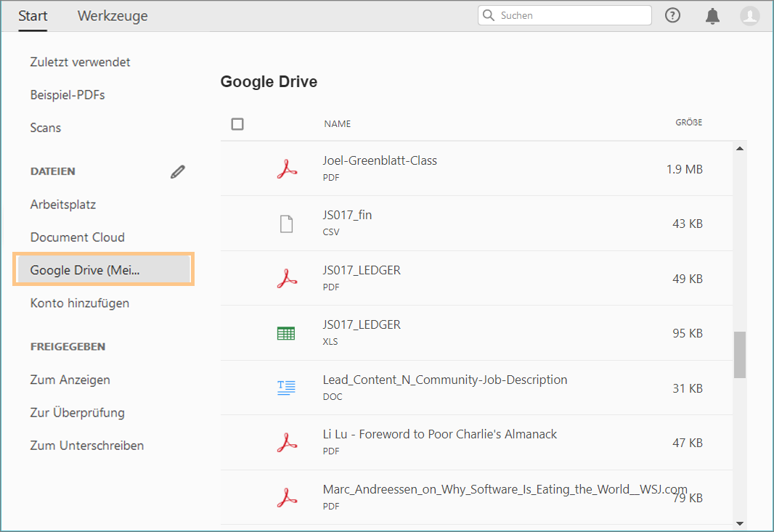
Task: Open the notifications bell icon
Action: (x=712, y=16)
